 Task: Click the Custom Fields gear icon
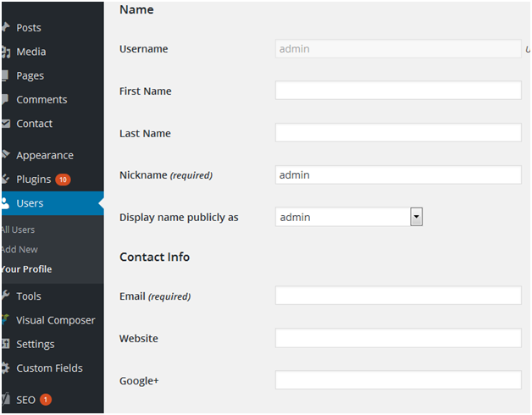click(x=5, y=368)
